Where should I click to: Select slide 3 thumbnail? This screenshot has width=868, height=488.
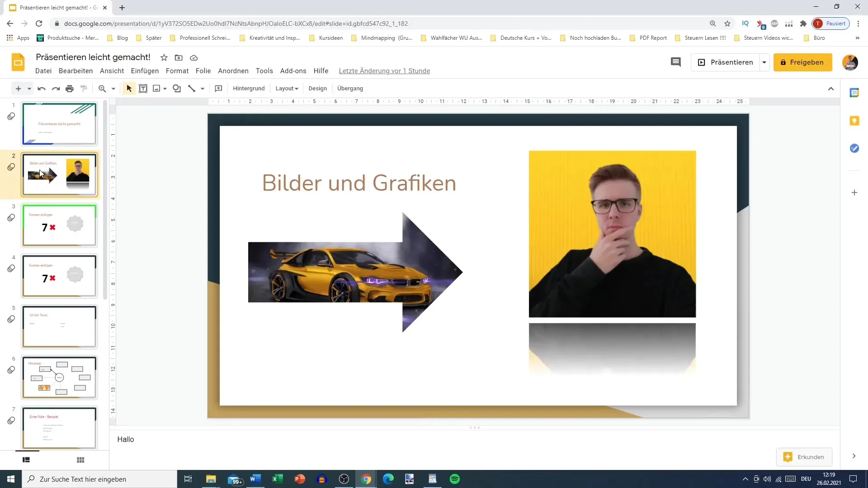point(59,225)
